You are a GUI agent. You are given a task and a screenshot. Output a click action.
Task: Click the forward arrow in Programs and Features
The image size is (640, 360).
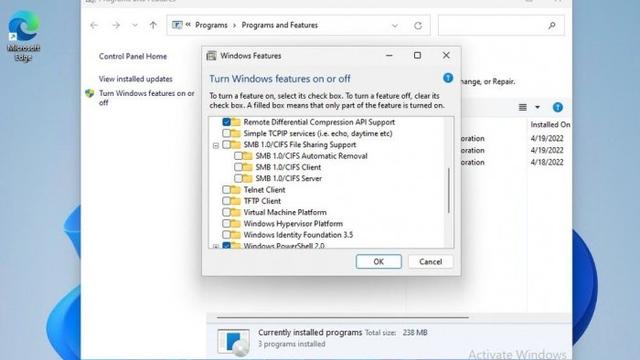tap(116, 25)
